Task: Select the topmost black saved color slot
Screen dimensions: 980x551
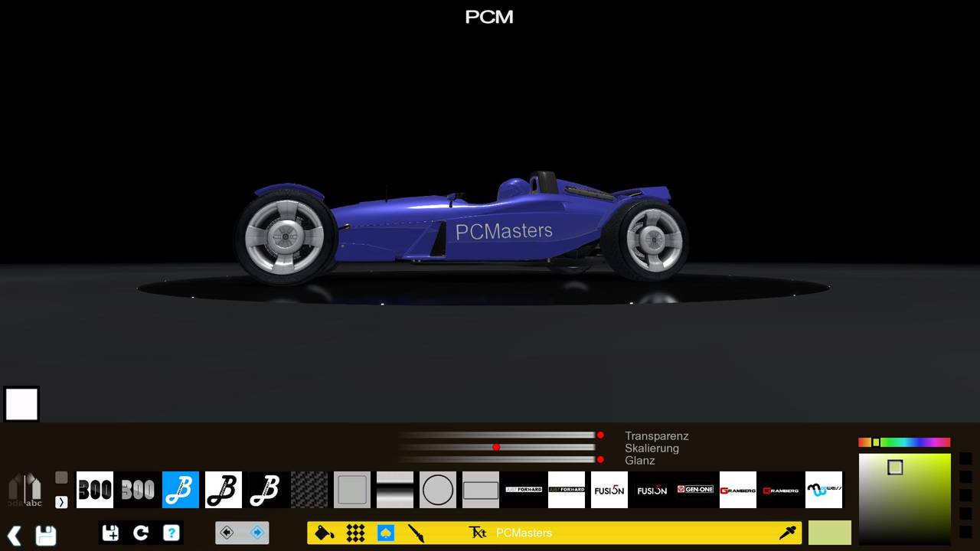Action: pos(965,458)
